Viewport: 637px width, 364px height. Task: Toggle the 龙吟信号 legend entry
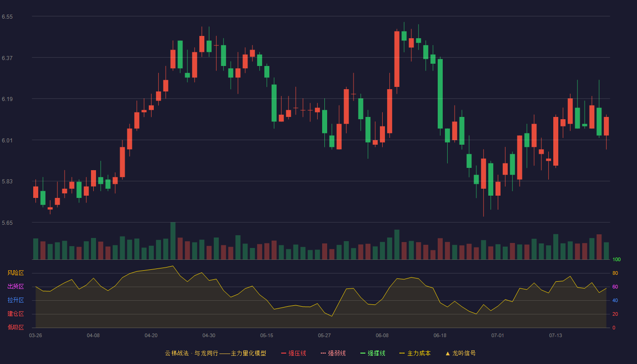[460, 353]
